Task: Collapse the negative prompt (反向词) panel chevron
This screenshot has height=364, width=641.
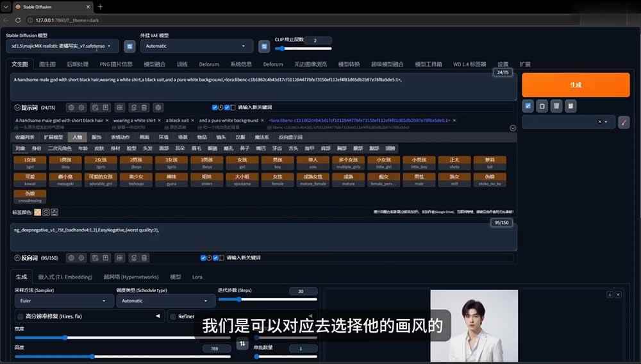Action: tap(17, 258)
